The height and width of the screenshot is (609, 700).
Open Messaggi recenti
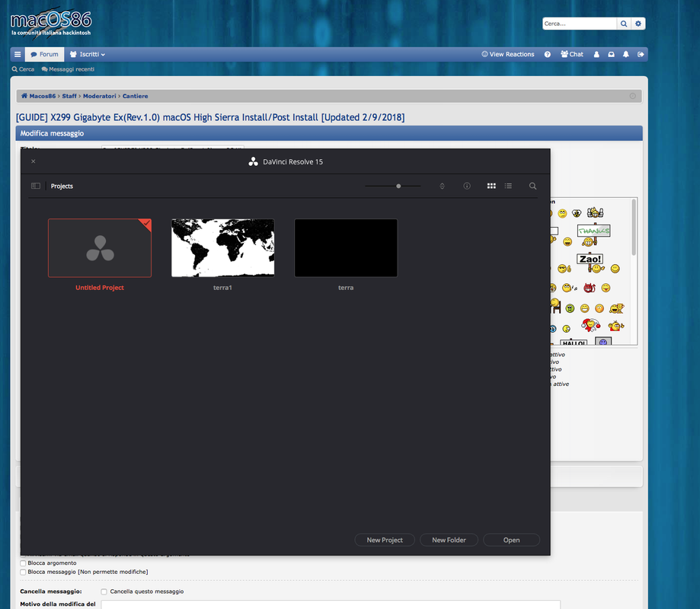click(x=68, y=69)
